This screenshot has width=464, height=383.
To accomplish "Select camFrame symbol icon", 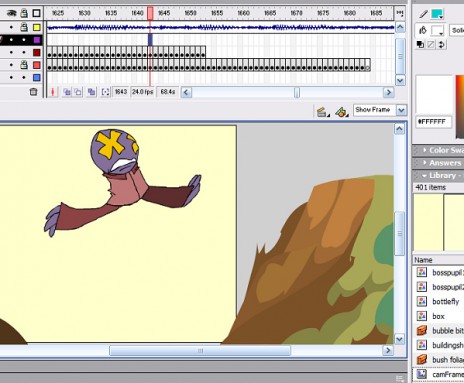I will point(421,374).
